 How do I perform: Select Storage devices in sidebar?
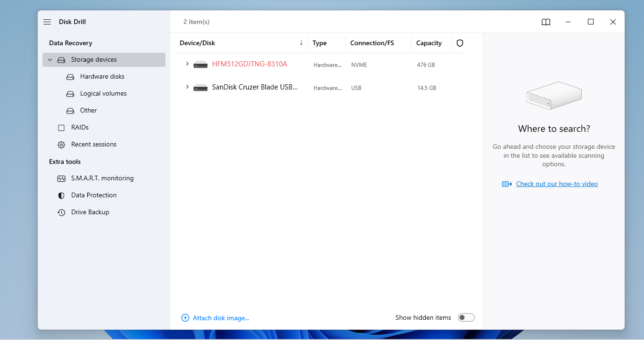click(104, 60)
